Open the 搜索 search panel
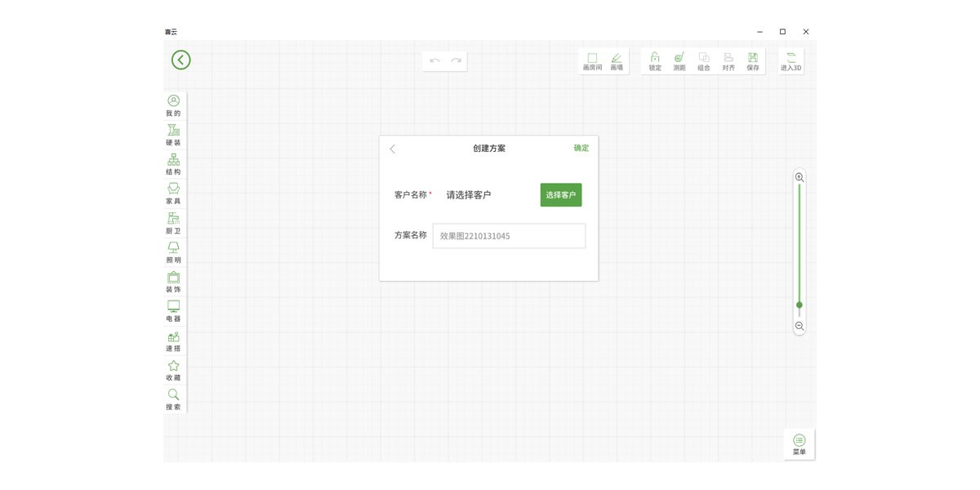The image size is (980, 490). click(x=173, y=399)
